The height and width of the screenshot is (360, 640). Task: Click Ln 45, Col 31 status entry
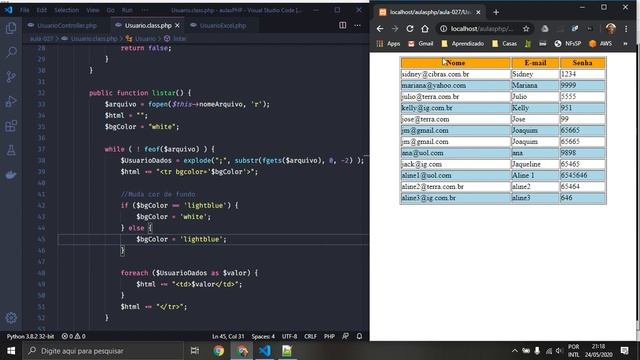(x=228, y=336)
